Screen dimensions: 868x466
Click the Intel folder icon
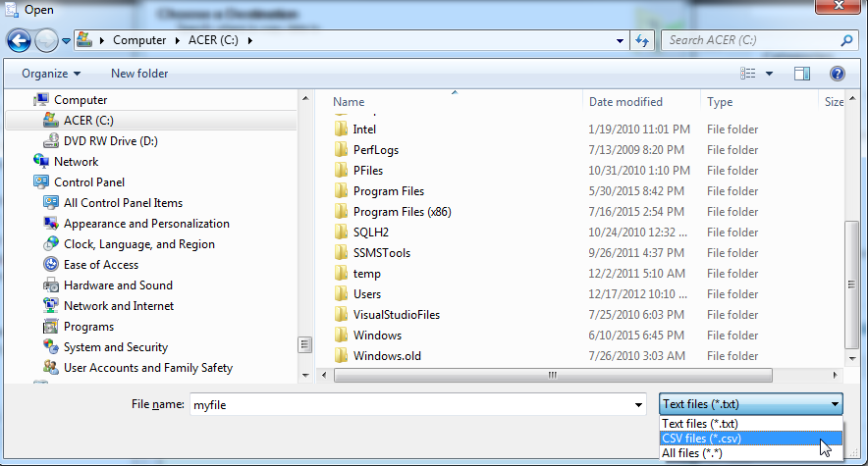(341, 129)
